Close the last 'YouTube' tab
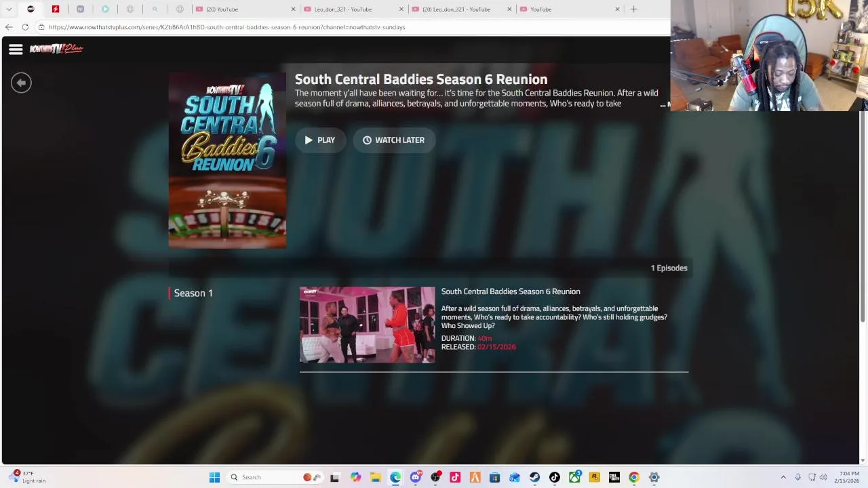Viewport: 868px width, 488px height. pos(617,9)
